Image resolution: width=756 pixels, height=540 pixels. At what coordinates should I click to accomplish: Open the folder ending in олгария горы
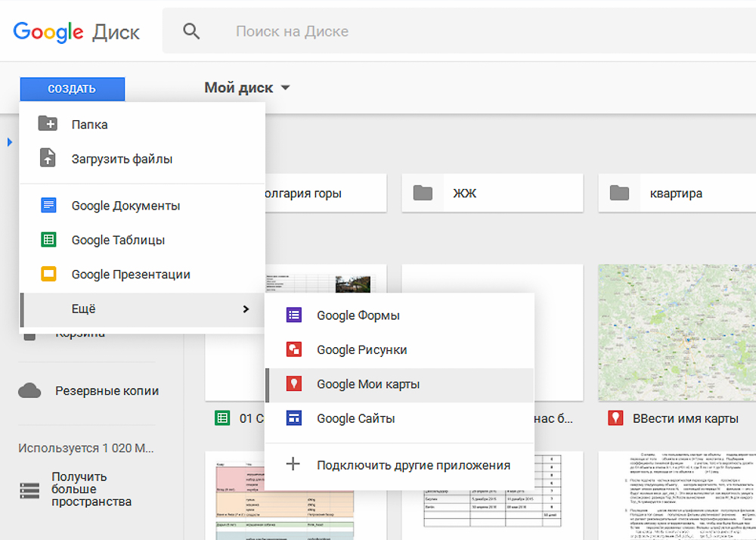coord(326,194)
